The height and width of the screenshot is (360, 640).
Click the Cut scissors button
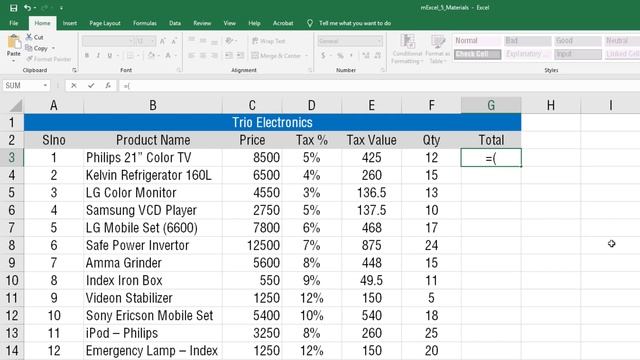[x=35, y=37]
